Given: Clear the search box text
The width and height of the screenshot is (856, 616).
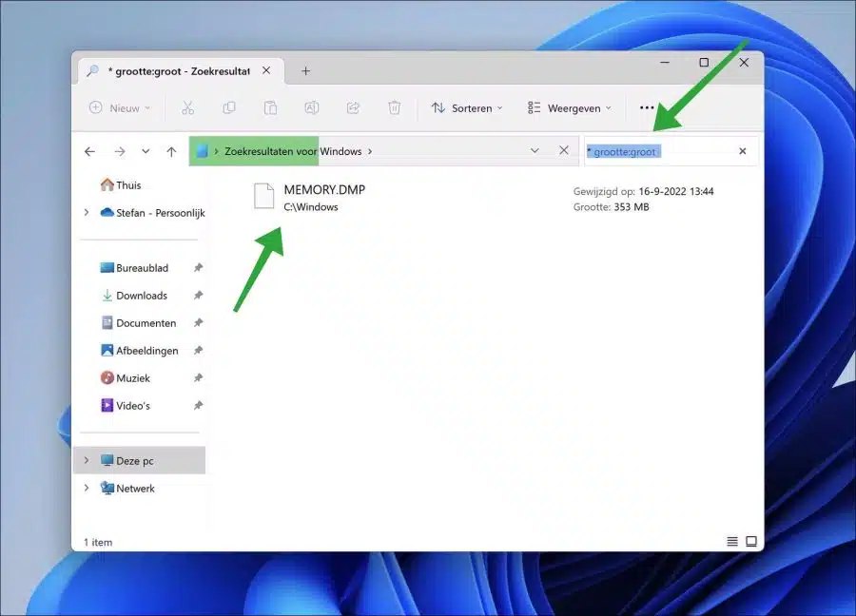Looking at the screenshot, I should click(x=743, y=151).
